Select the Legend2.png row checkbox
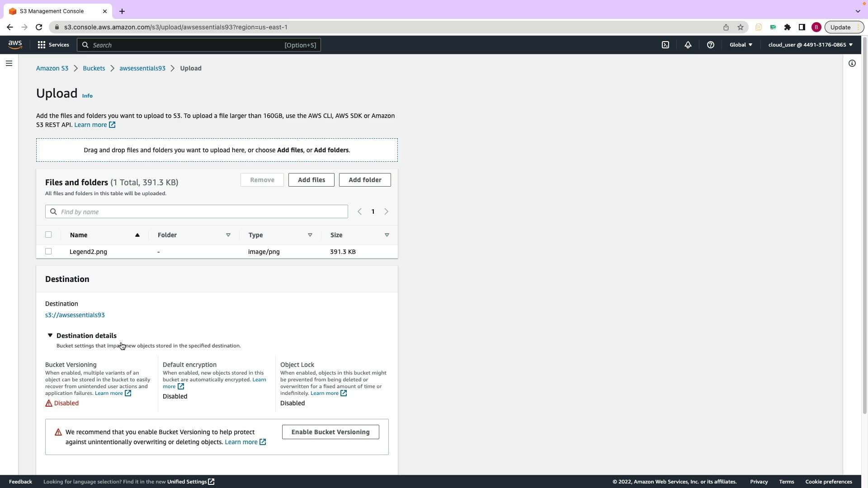868x488 pixels. click(48, 251)
